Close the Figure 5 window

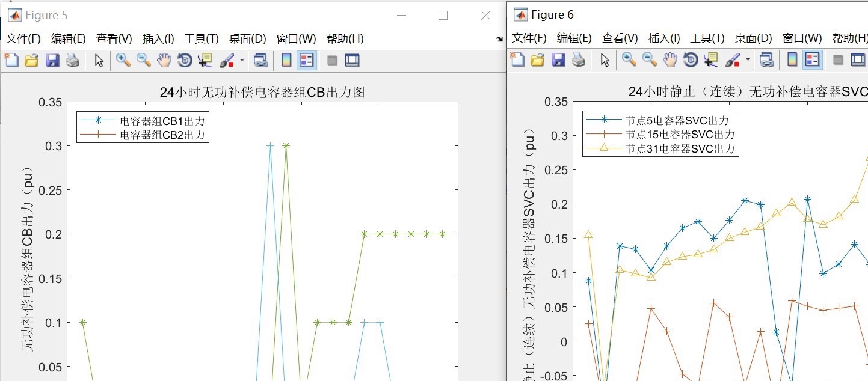(x=485, y=16)
